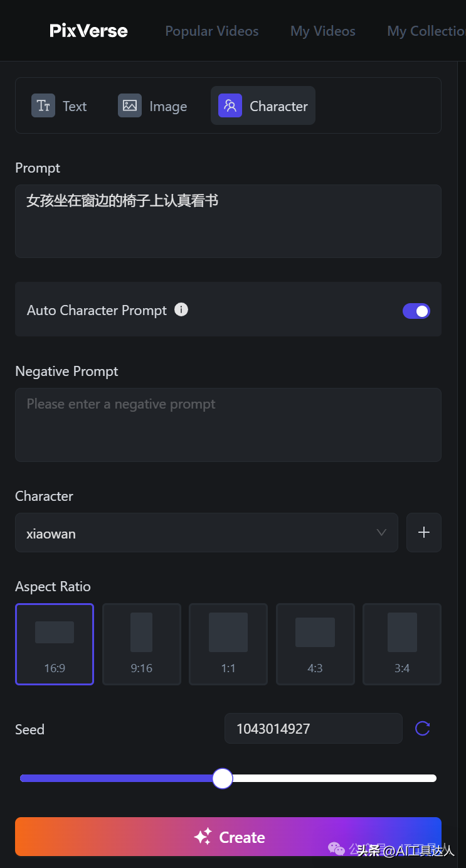Image resolution: width=466 pixels, height=868 pixels.
Task: Select the Character mode icon
Action: click(230, 105)
